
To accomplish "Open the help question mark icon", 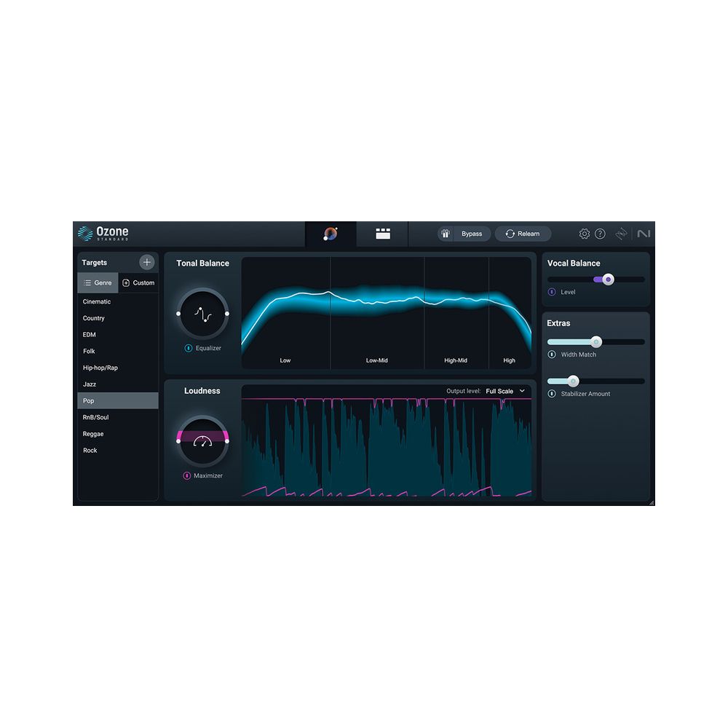I will (600, 233).
